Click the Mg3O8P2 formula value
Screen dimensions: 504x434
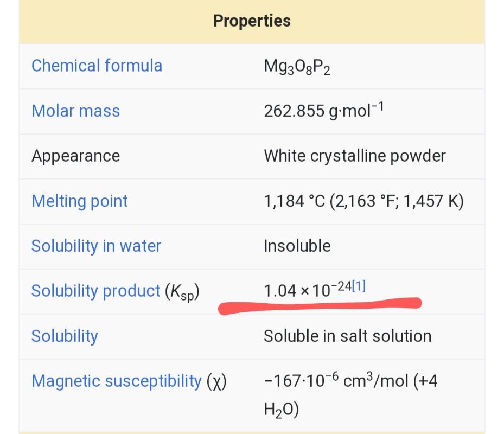[x=297, y=67]
